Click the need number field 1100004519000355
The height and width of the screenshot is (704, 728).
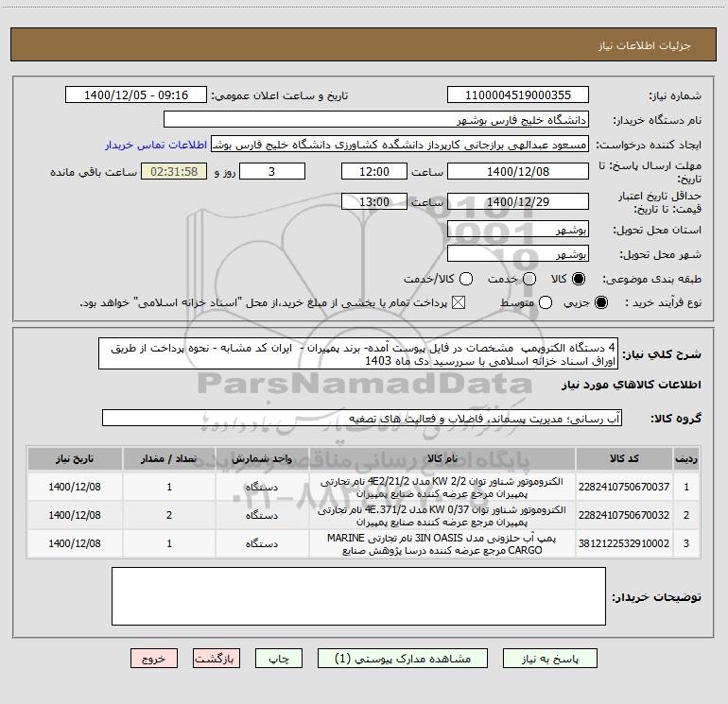(518, 94)
